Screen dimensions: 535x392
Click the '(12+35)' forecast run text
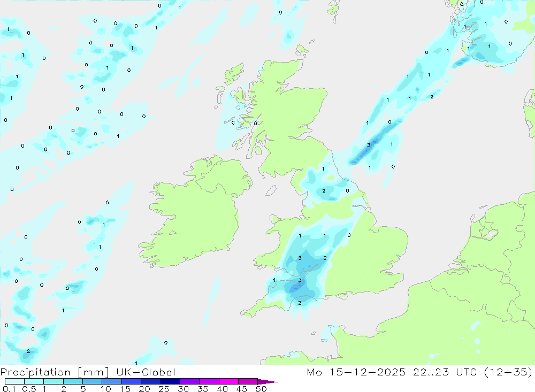pos(508,372)
